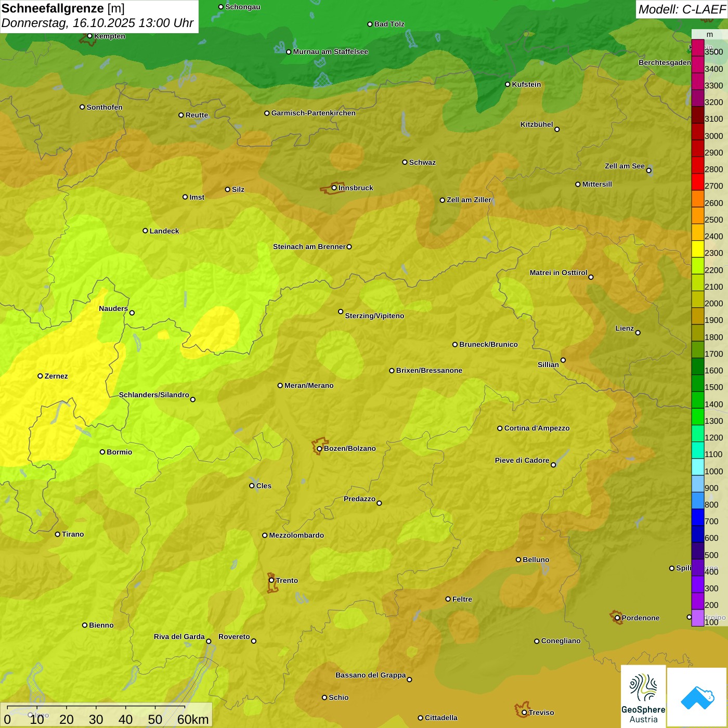
Task: Click the Schlanders/Silandro label
Action: 154,395
